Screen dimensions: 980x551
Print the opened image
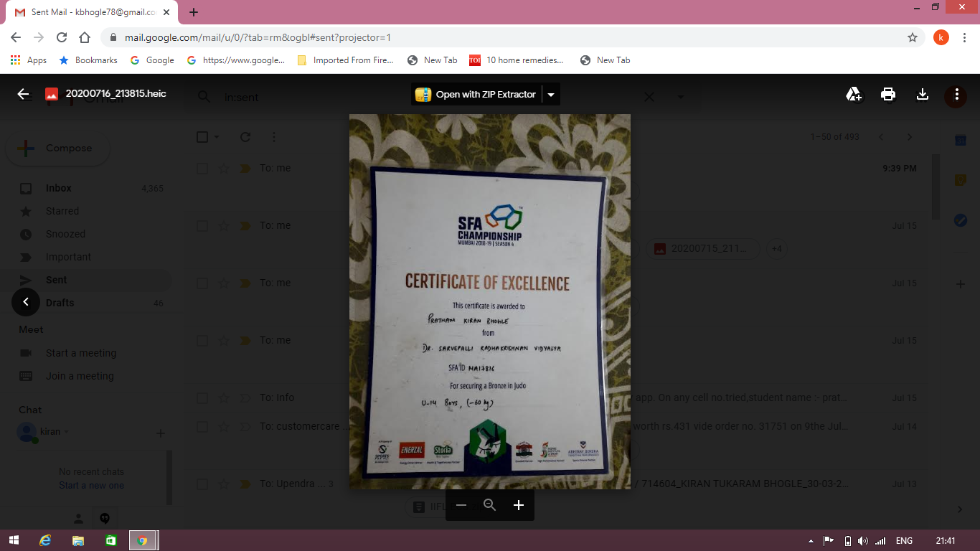pyautogui.click(x=888, y=94)
